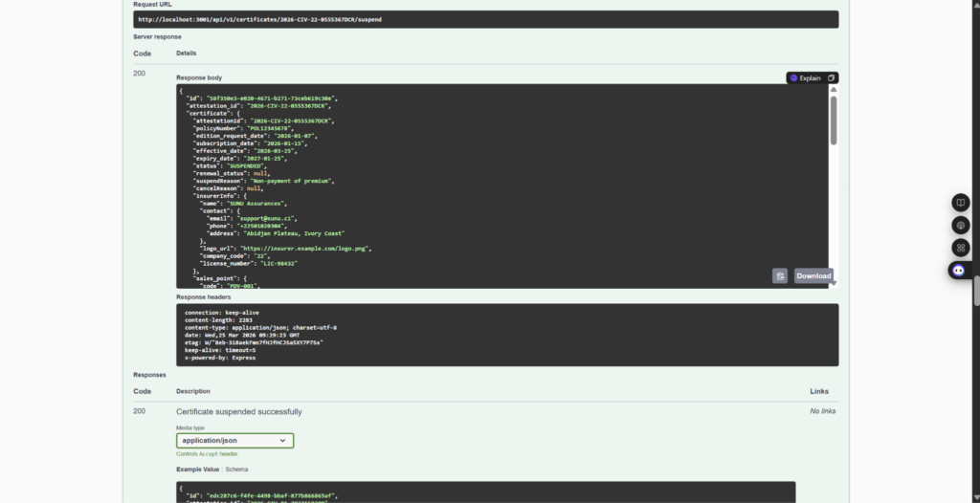Click the page scrollbar up arrow
The width and height of the screenshot is (980, 503).
tap(976, 4)
